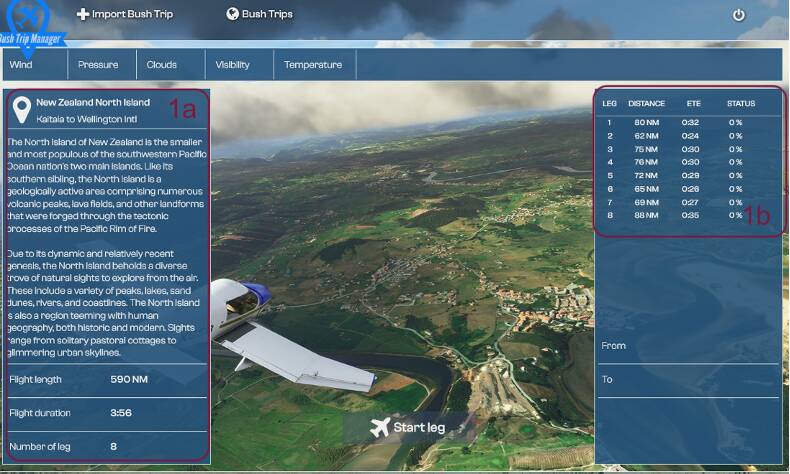Click the LEG column header
The image size is (790, 474).
click(x=609, y=103)
